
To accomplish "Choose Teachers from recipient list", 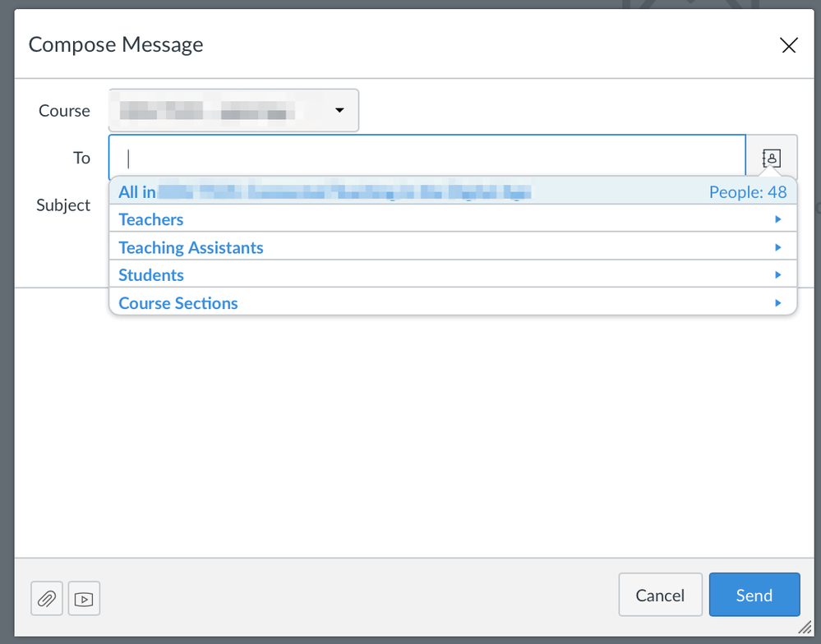I will 151,219.
